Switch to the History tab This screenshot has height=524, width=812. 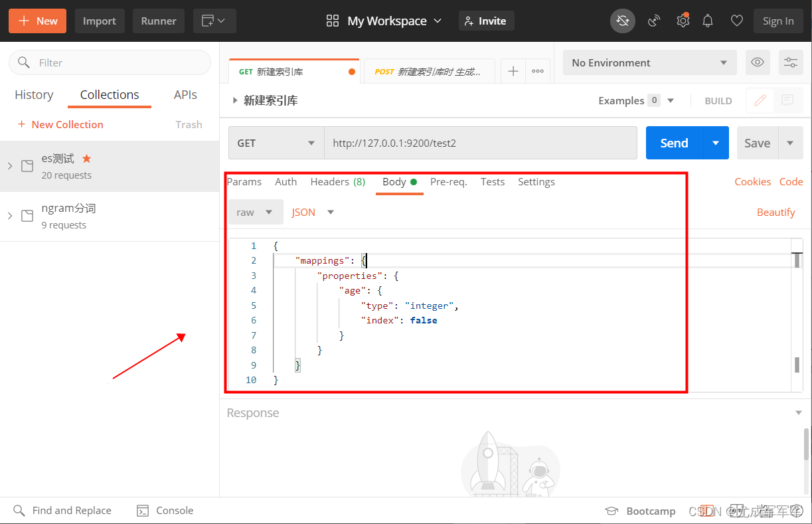tap(34, 94)
